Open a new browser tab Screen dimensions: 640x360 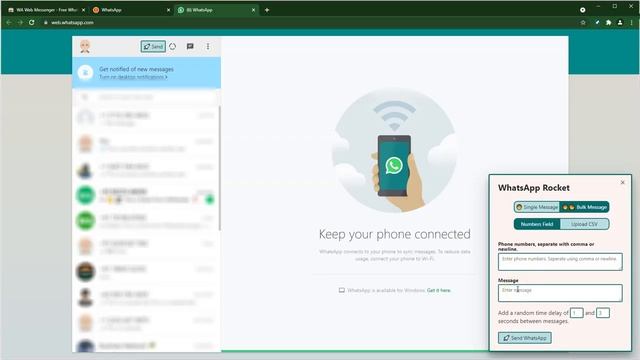(267, 10)
